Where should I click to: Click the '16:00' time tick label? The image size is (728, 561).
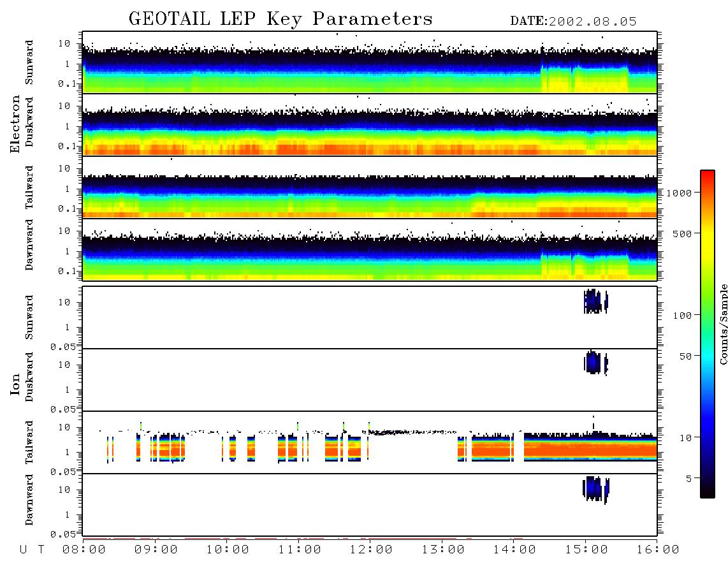click(658, 550)
